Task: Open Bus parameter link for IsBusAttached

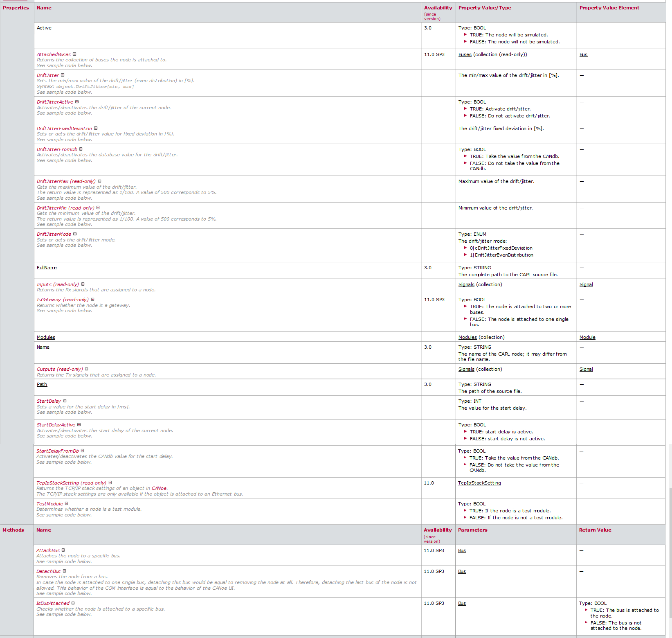Action: (x=462, y=603)
